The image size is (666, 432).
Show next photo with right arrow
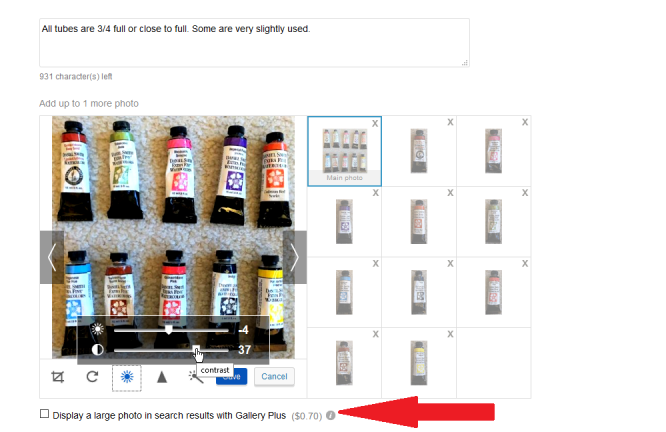[295, 257]
